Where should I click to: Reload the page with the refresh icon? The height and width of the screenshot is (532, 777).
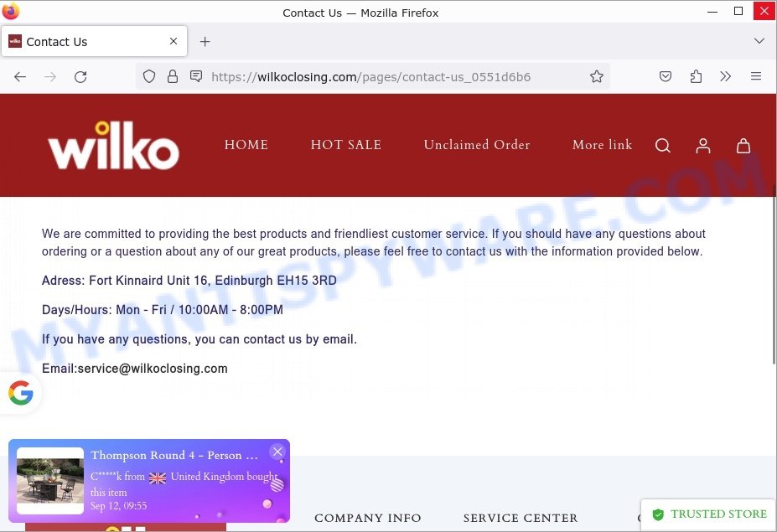[80, 77]
